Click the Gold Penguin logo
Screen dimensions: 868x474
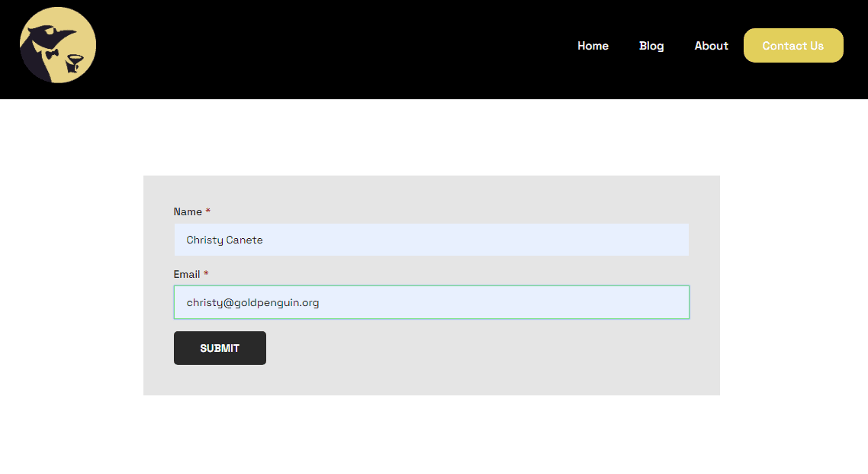coord(58,45)
